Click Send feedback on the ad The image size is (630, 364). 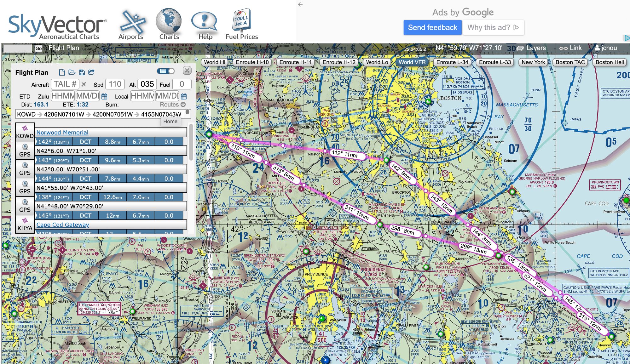[x=432, y=27]
